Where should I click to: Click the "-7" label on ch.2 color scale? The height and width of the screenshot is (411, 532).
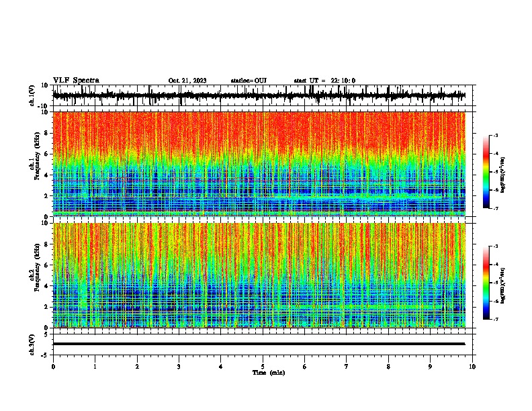coord(496,319)
